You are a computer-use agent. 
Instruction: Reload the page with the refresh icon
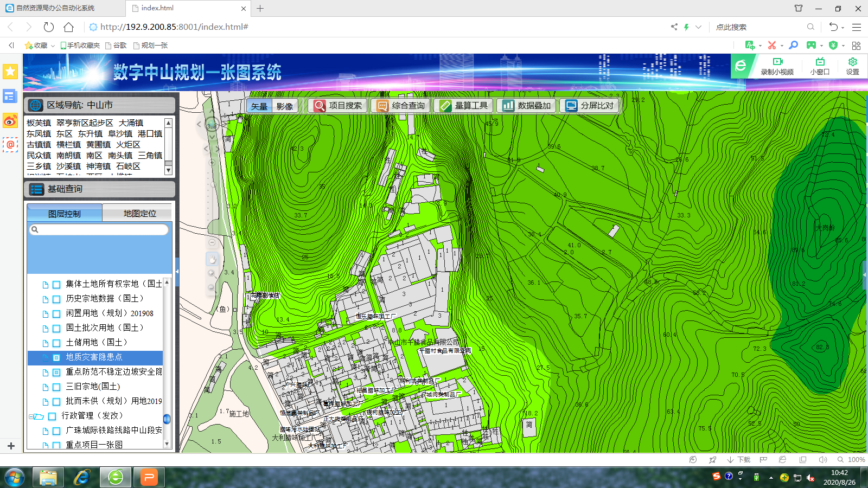tap(49, 27)
